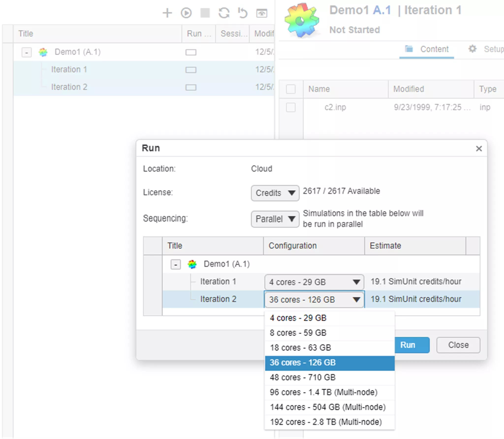Viewport: 504px width, 439px height.
Task: Click the Not Started status text
Action: [355, 30]
